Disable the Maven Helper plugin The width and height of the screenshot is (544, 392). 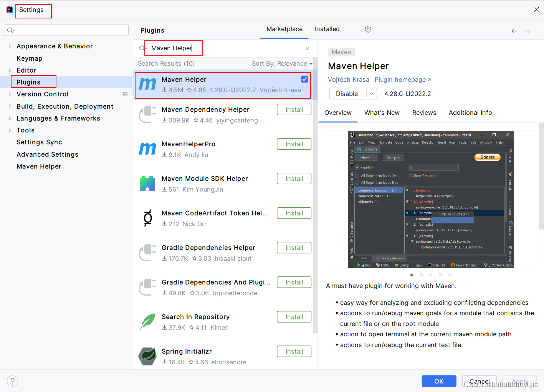(347, 94)
